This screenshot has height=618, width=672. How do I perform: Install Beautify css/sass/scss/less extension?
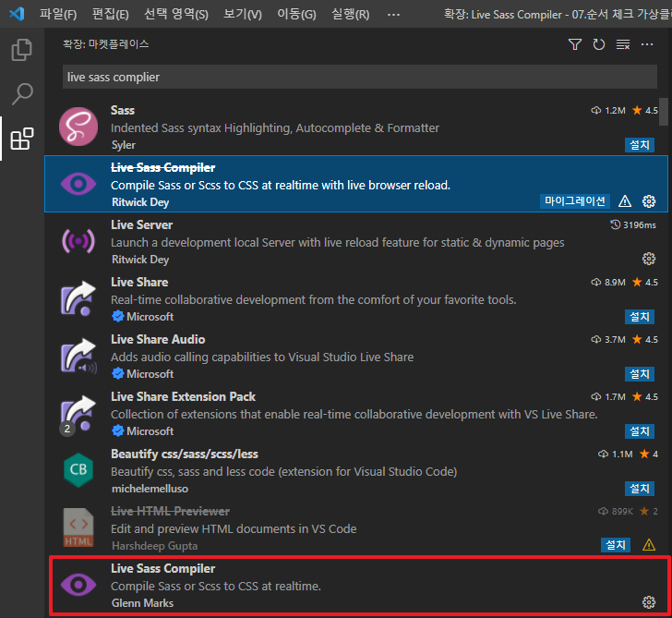pos(640,489)
